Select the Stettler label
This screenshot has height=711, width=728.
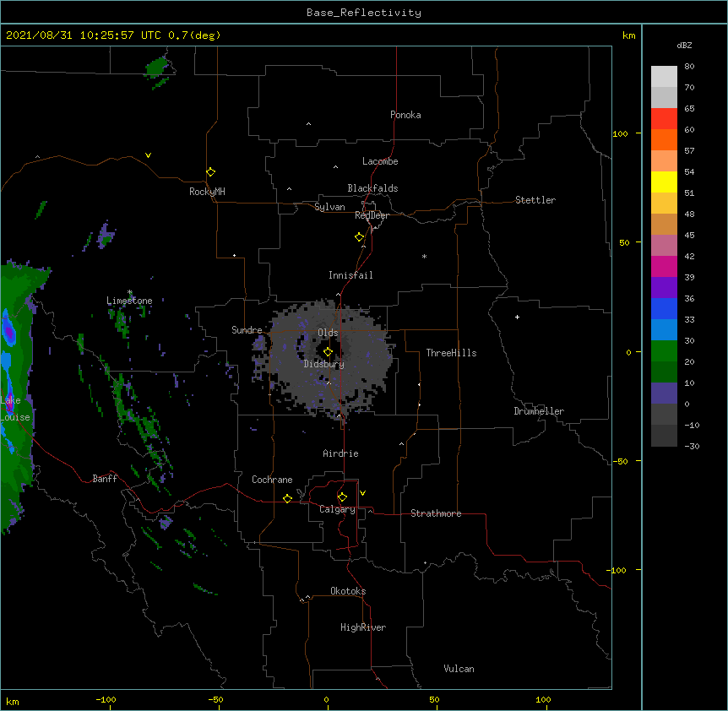pyautogui.click(x=535, y=200)
